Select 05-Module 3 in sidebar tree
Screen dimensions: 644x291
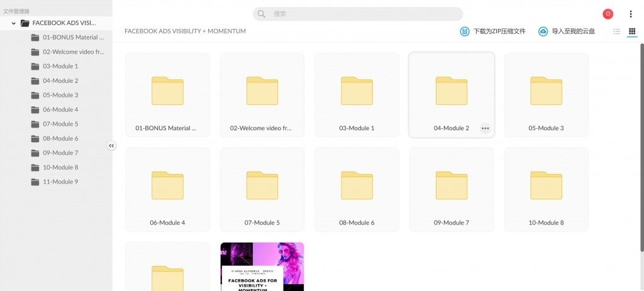pyautogui.click(x=56, y=95)
